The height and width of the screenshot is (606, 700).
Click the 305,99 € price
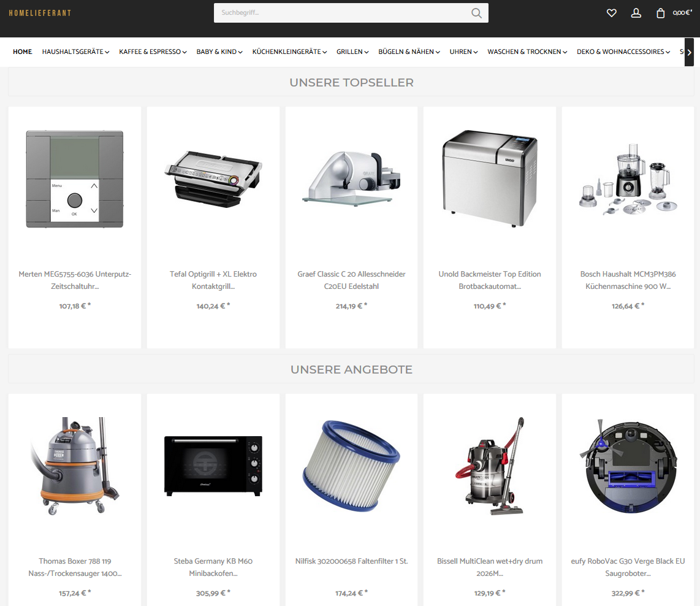[213, 593]
